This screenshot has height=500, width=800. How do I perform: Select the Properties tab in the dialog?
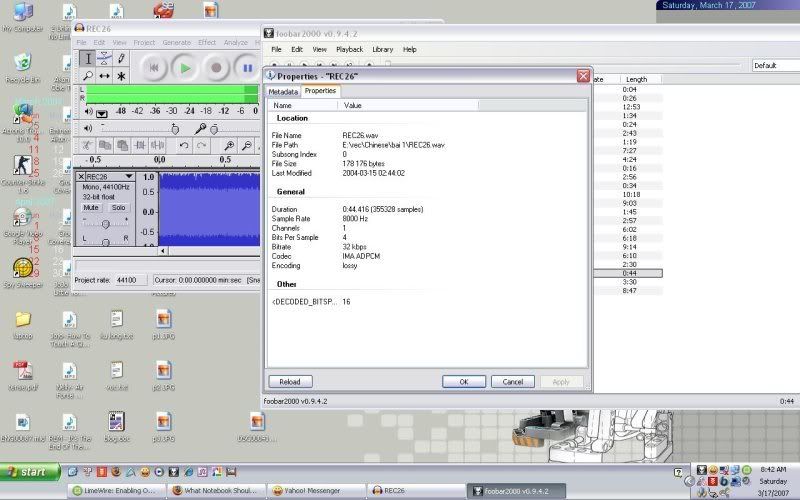pyautogui.click(x=320, y=91)
